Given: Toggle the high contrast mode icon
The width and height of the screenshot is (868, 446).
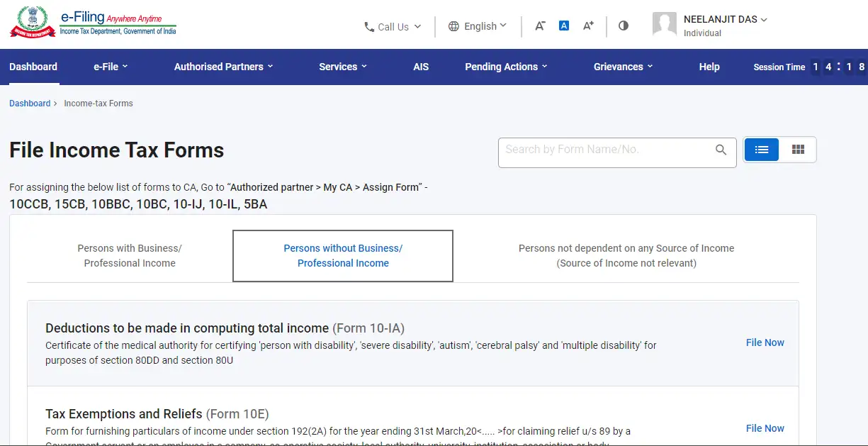Looking at the screenshot, I should click(624, 26).
